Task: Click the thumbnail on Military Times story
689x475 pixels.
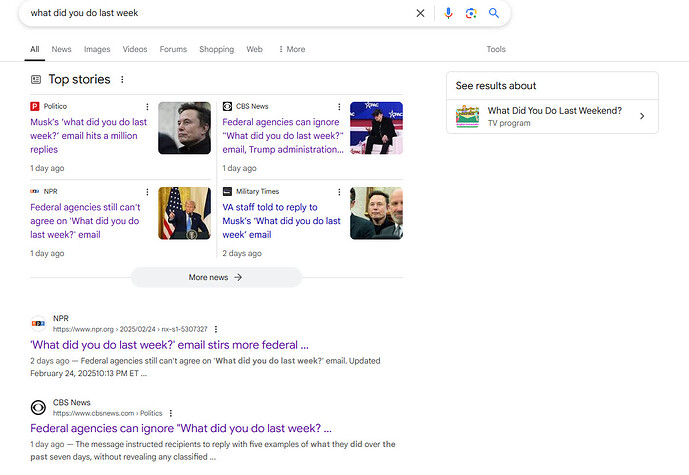Action: click(x=377, y=213)
